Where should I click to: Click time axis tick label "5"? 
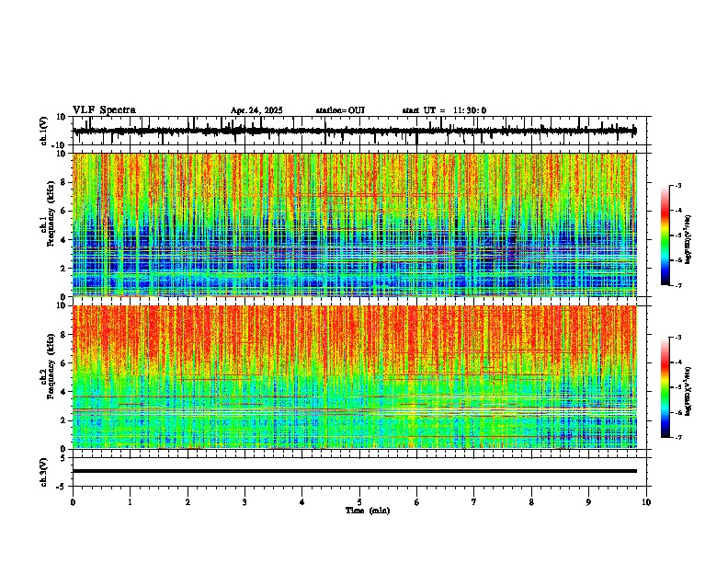pos(359,502)
